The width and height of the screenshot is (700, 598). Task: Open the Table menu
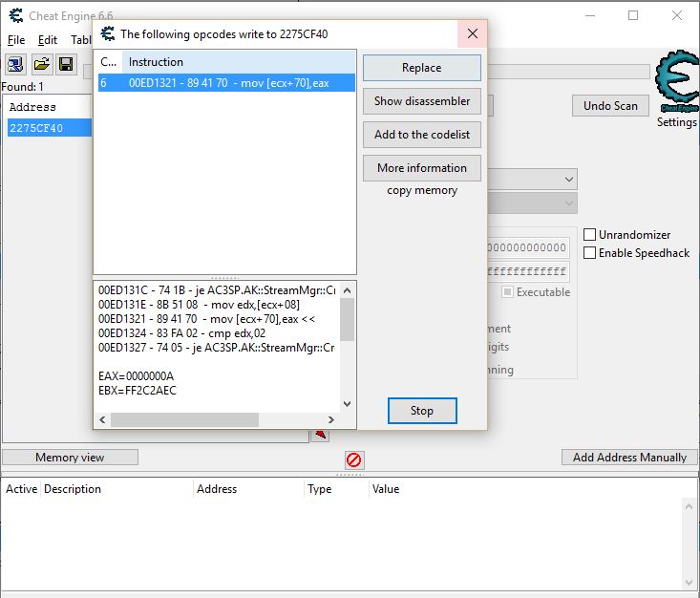[x=81, y=40]
